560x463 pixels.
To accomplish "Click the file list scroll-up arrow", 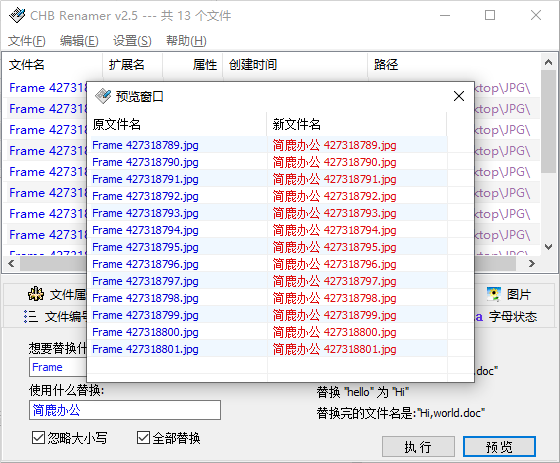I will tap(549, 62).
